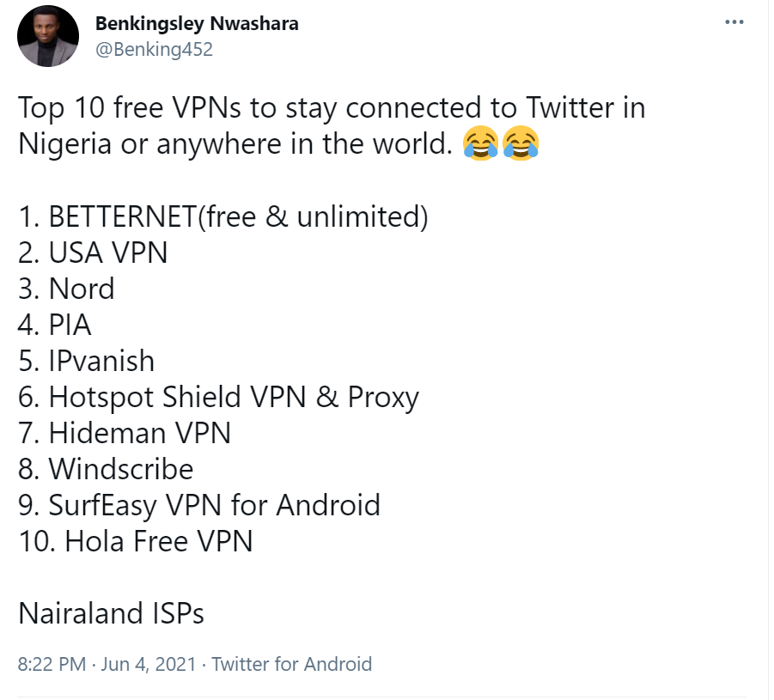Select the Nord entry in the list

coord(66,289)
